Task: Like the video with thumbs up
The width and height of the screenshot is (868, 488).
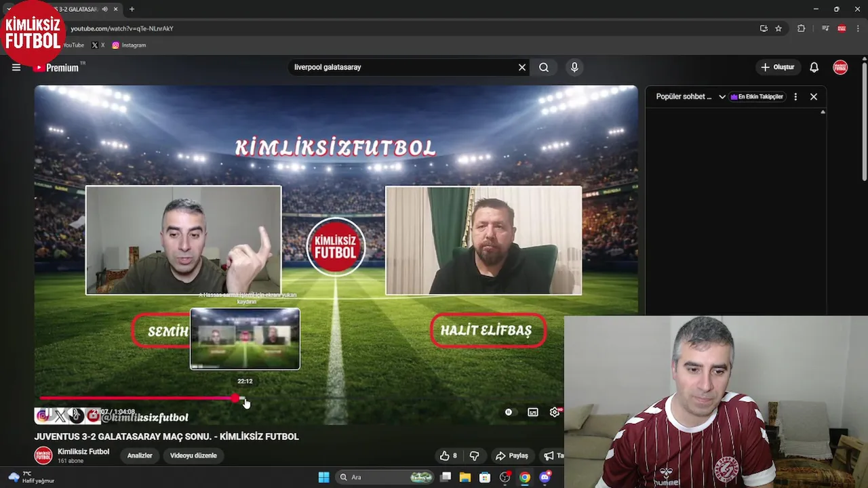Action: click(x=448, y=455)
